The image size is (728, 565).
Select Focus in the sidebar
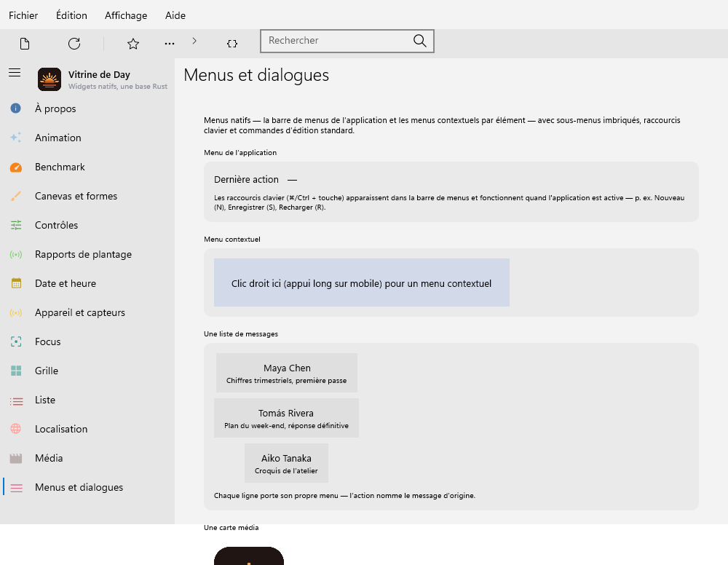point(87,341)
